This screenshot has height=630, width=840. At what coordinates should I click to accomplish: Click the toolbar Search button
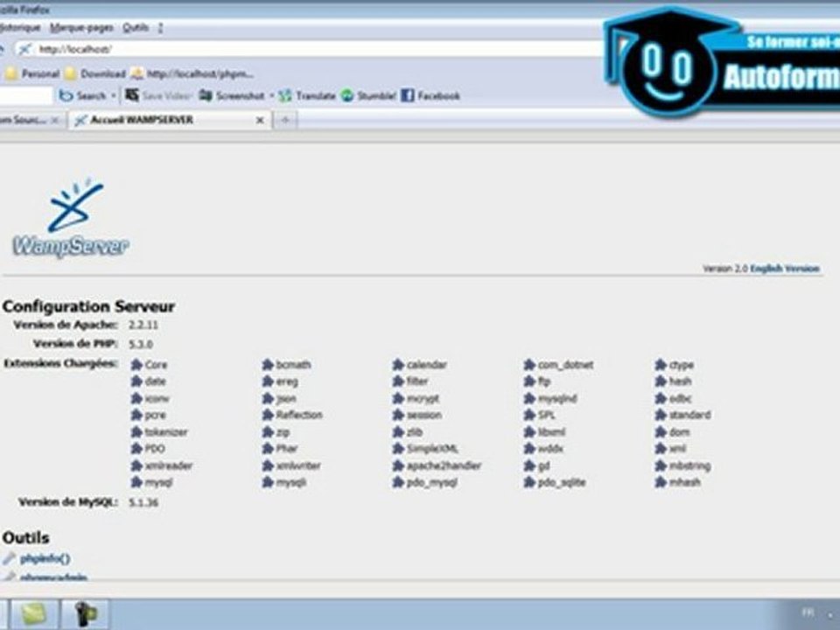coord(82,96)
